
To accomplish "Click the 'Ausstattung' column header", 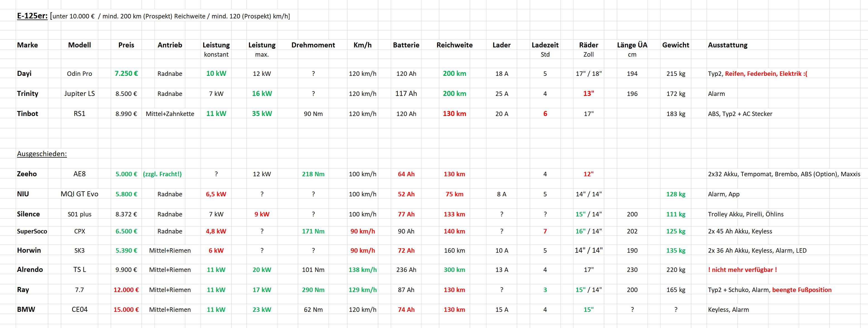I will pyautogui.click(x=728, y=45).
